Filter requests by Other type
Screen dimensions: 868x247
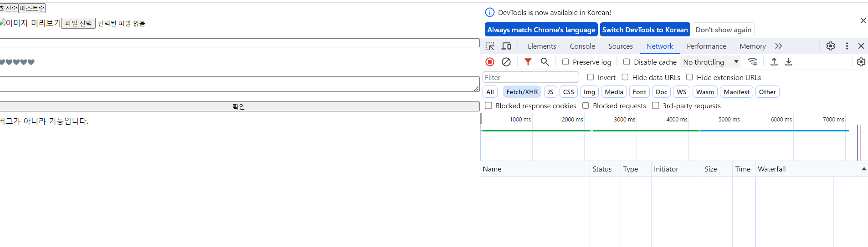pyautogui.click(x=767, y=92)
